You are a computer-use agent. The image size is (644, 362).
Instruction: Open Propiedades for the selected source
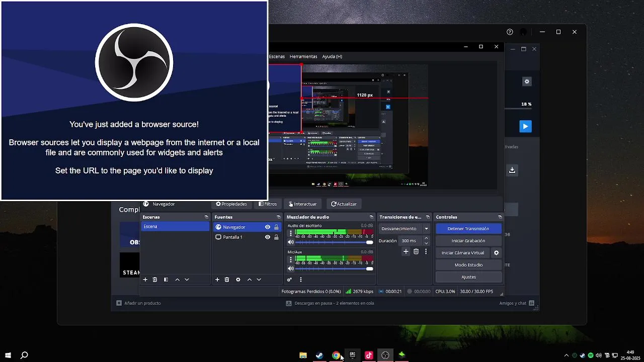pos(231,204)
